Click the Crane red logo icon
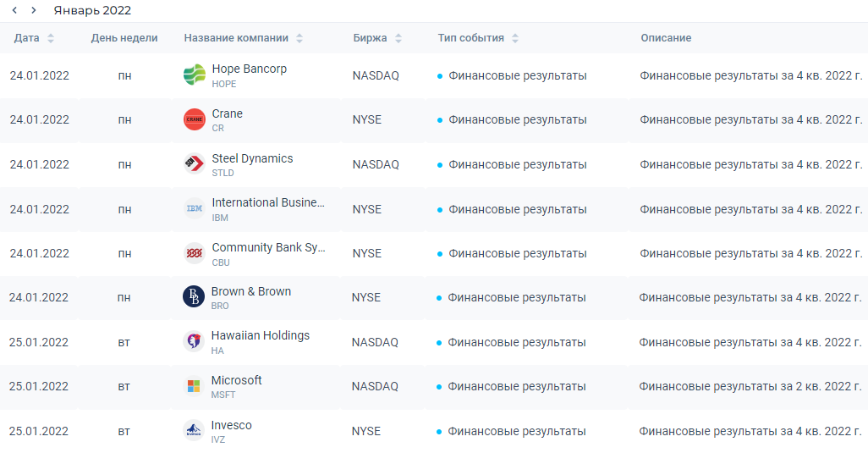This screenshot has width=868, height=453. click(195, 120)
